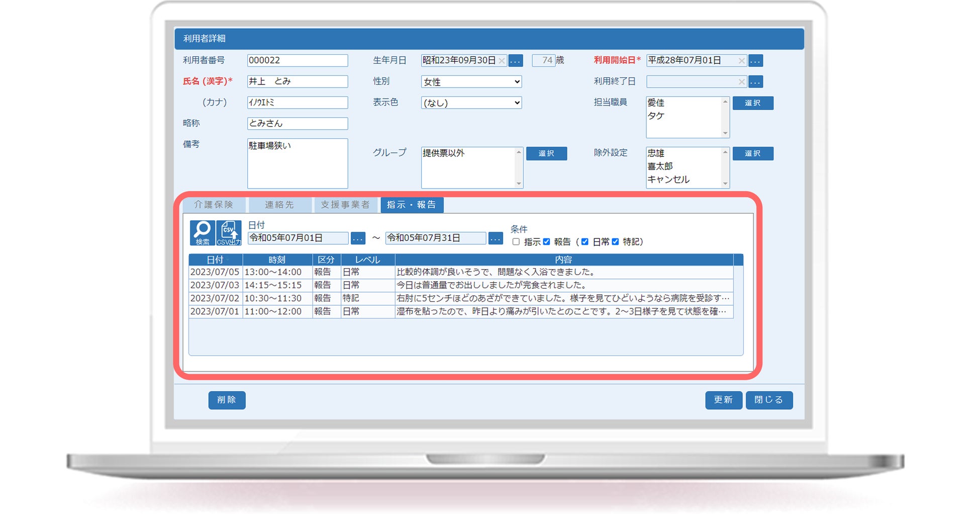
Task: Uncheck the 報告 checkbox
Action: 546,242
